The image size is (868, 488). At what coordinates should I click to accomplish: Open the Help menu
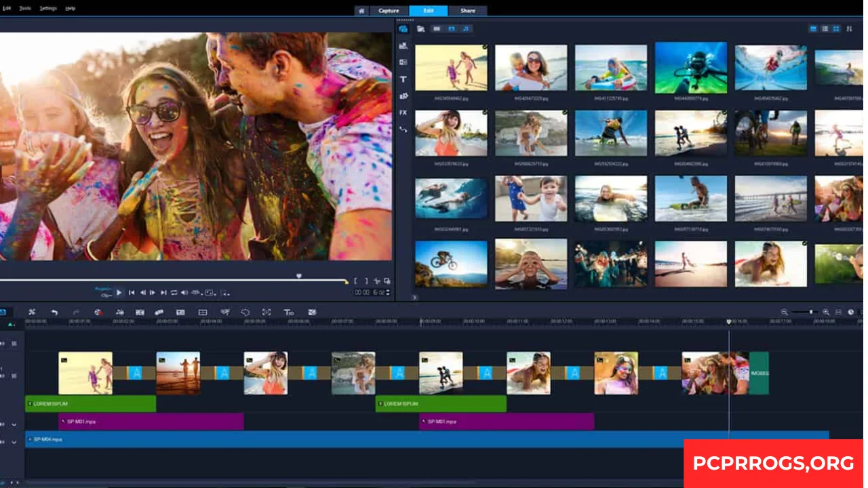point(70,8)
